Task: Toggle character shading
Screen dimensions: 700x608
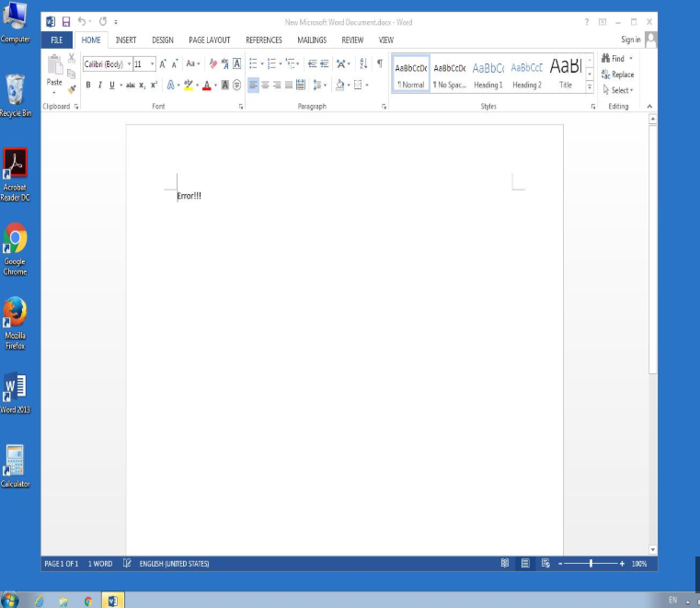Action: [225, 85]
